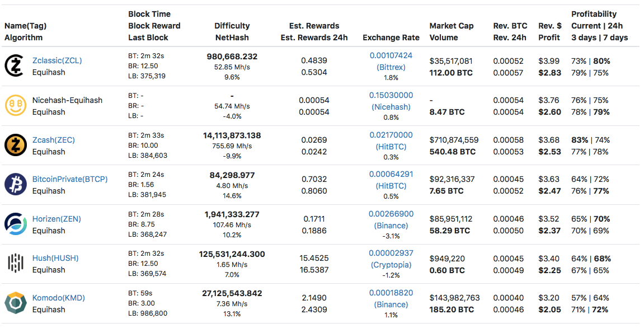Image resolution: width=644 pixels, height=328 pixels.
Task: Open the Komodo(KMD) coin page
Action: 59,298
